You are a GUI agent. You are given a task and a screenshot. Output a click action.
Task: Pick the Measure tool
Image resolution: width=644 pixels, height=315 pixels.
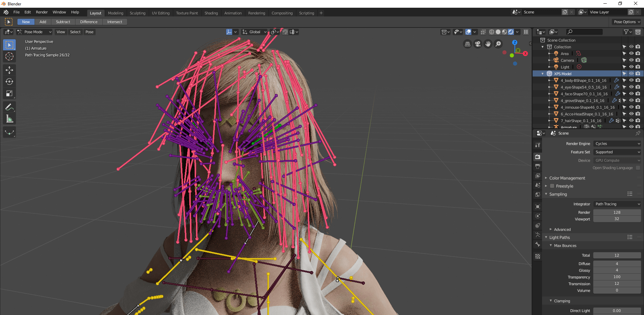[9, 118]
